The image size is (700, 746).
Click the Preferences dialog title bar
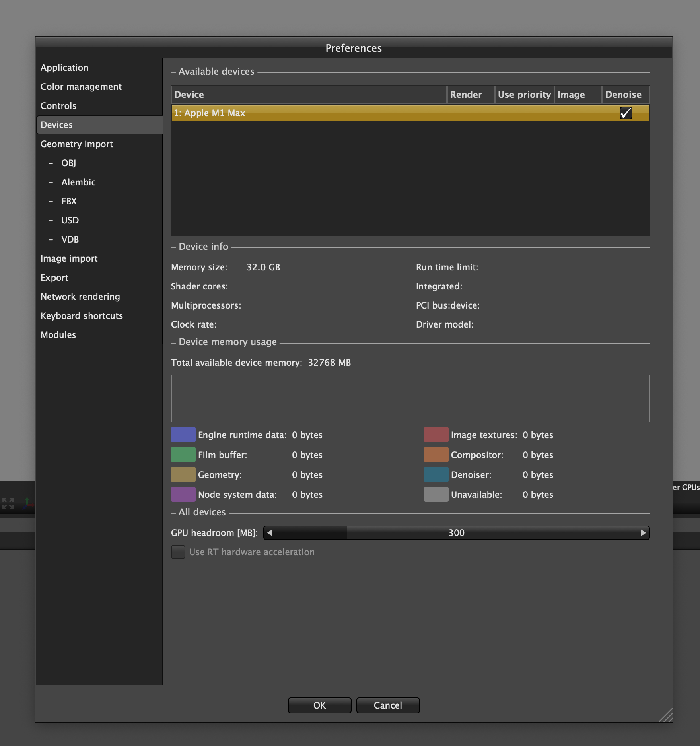pyautogui.click(x=354, y=48)
